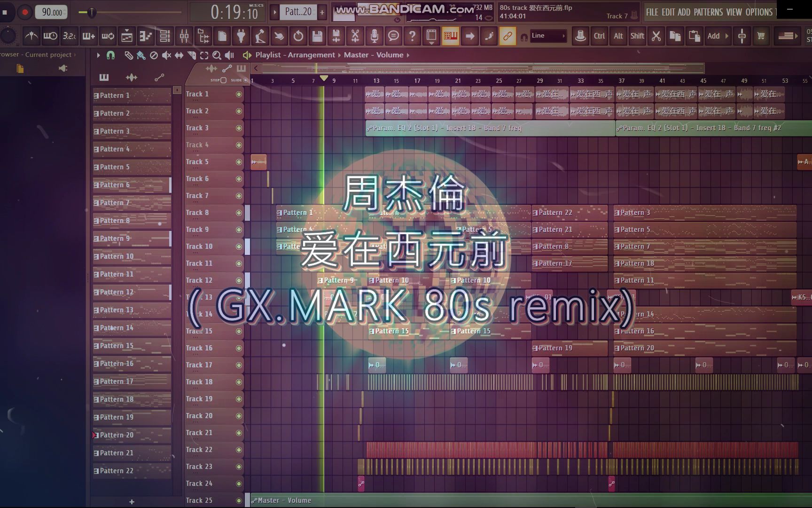The height and width of the screenshot is (508, 812).
Task: Export audio with render icon
Action: [x=336, y=36]
